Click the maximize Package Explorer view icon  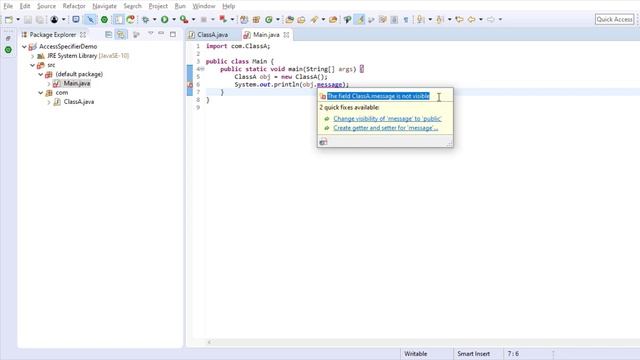point(173,34)
